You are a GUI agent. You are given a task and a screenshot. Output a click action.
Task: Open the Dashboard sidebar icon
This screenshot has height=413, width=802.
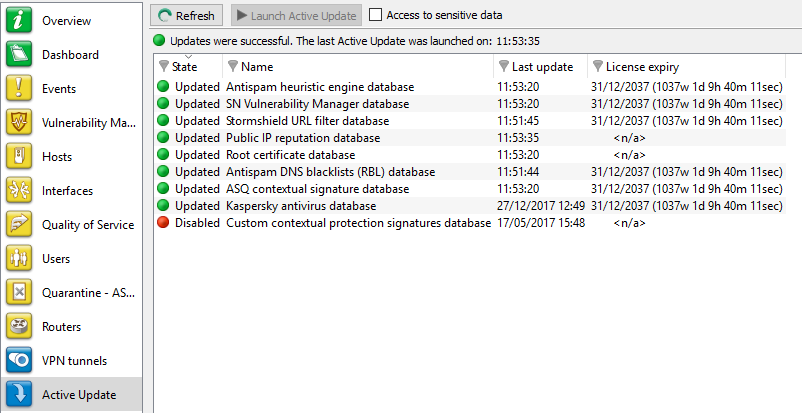19,54
